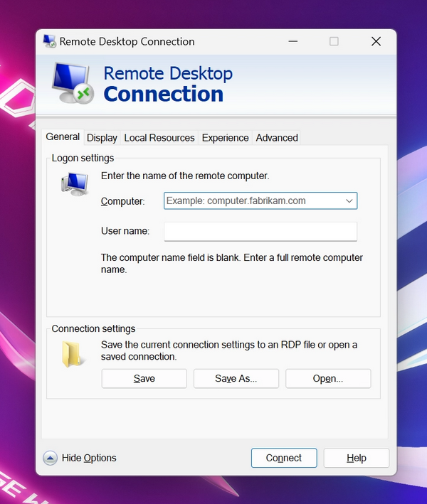Click the 'Computer:' label
The image size is (427, 504).
[x=123, y=201]
